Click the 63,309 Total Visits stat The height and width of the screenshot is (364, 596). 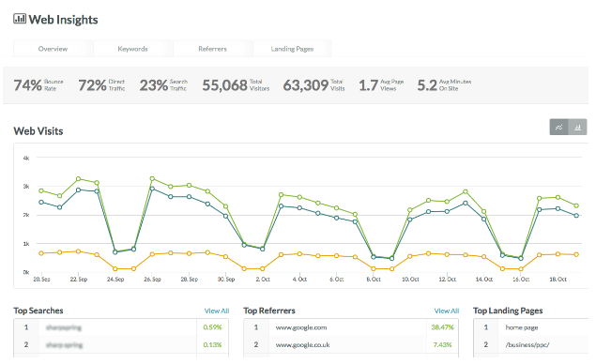[313, 85]
